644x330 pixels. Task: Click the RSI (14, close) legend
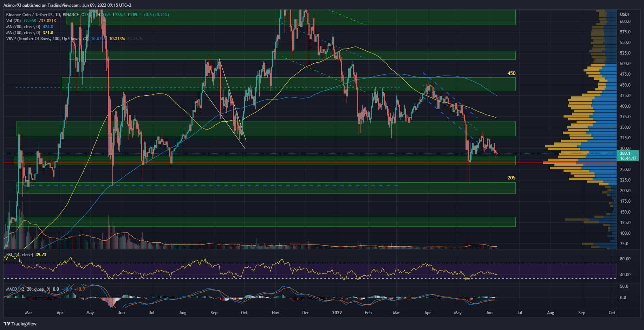20,255
